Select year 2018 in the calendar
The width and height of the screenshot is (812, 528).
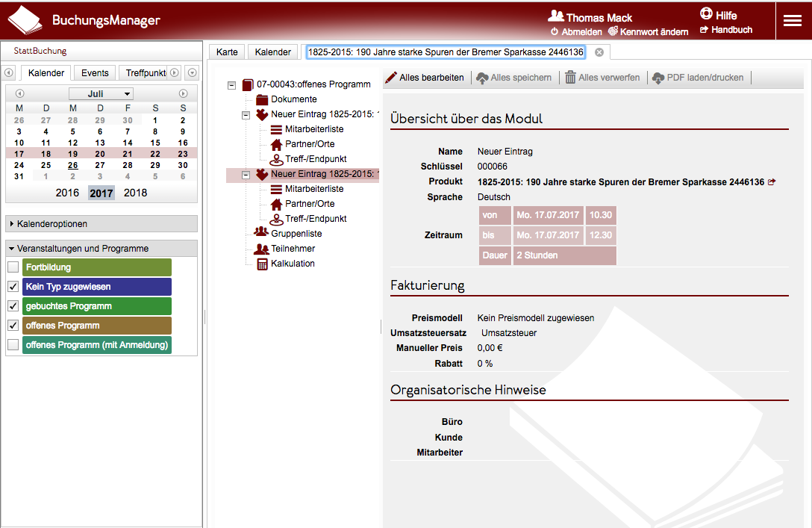click(135, 193)
